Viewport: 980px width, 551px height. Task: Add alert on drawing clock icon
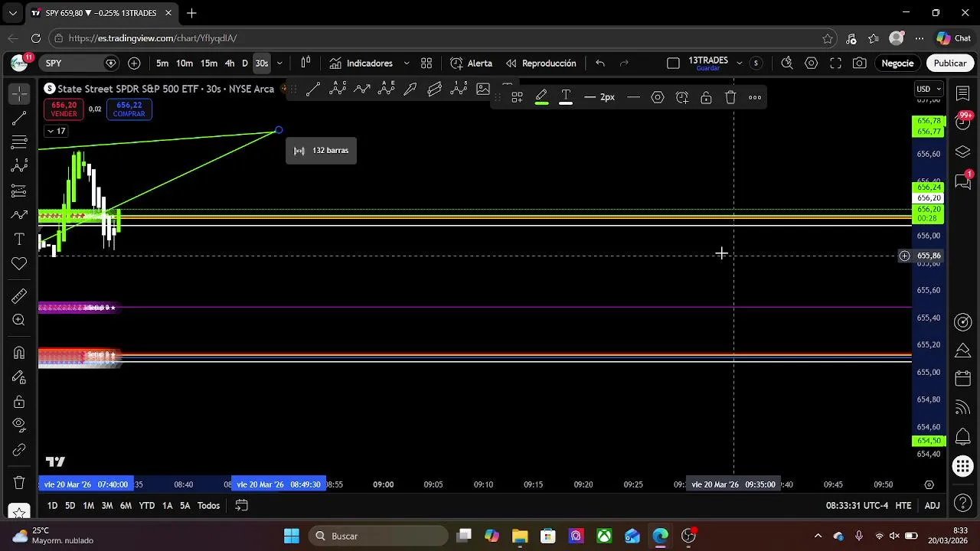(682, 97)
